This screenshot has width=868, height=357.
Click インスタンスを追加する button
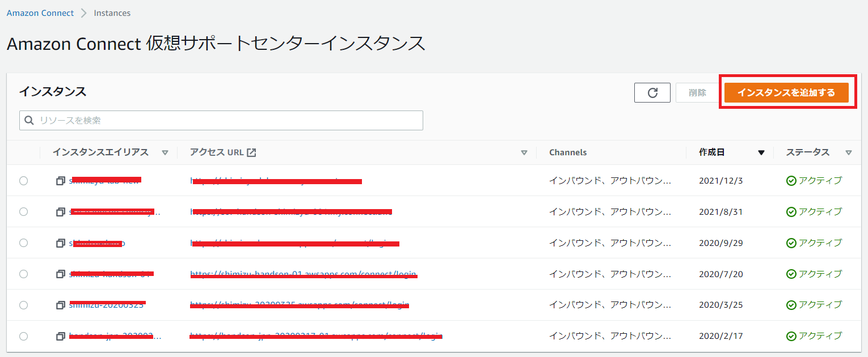(x=786, y=93)
